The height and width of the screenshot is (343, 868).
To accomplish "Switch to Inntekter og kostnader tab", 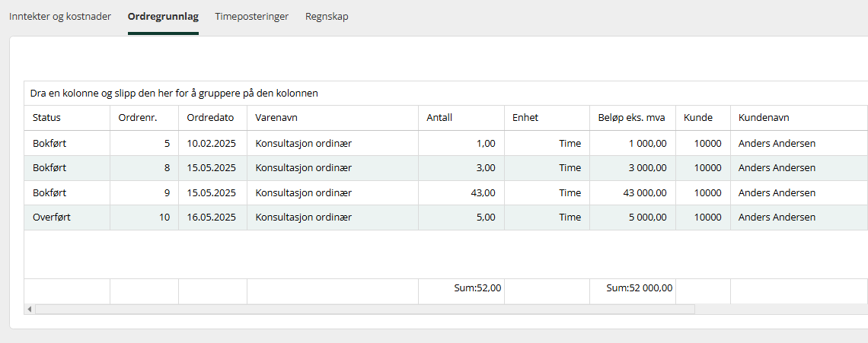I will pyautogui.click(x=60, y=17).
